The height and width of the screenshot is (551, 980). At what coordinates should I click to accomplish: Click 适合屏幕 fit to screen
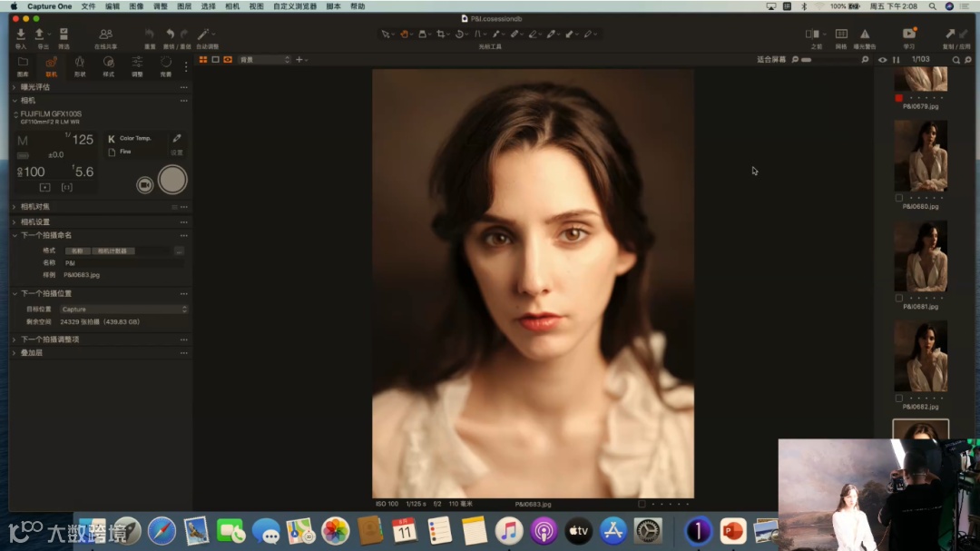[x=771, y=59]
